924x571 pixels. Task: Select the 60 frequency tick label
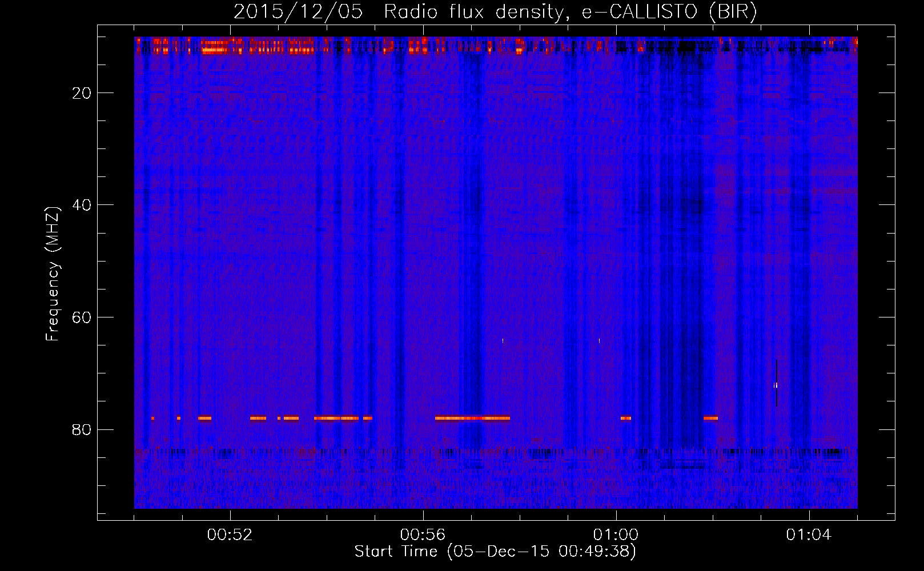(82, 317)
